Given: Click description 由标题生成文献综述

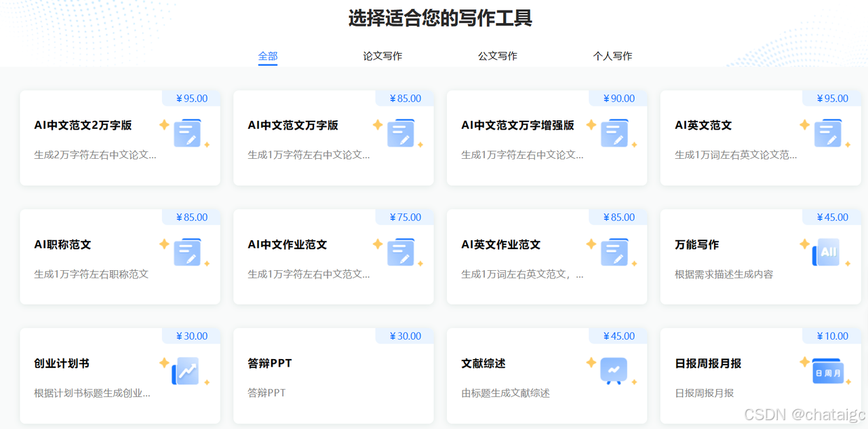Looking at the screenshot, I should [505, 393].
